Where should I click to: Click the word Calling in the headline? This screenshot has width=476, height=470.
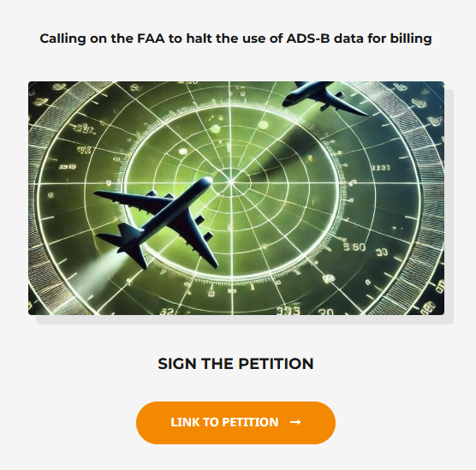pyautogui.click(x=62, y=39)
